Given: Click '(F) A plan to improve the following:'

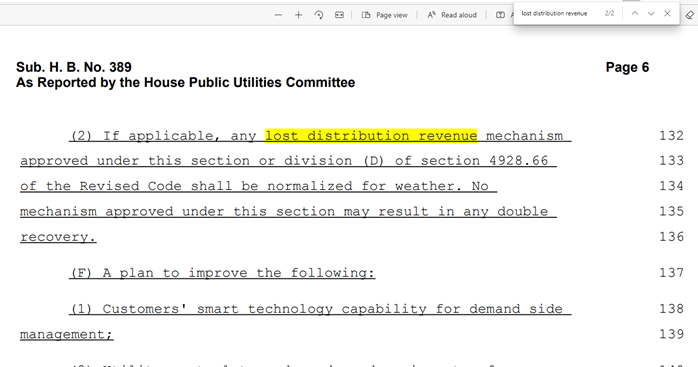Looking at the screenshot, I should [x=223, y=273].
